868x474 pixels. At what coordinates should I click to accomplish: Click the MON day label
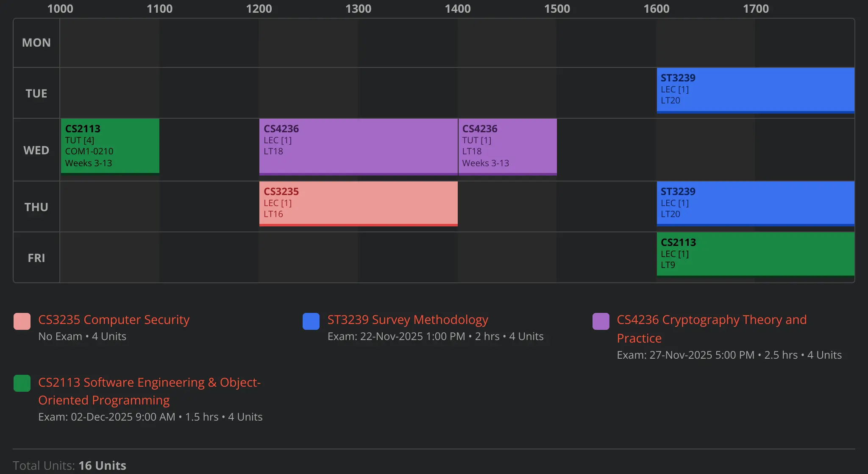(36, 43)
